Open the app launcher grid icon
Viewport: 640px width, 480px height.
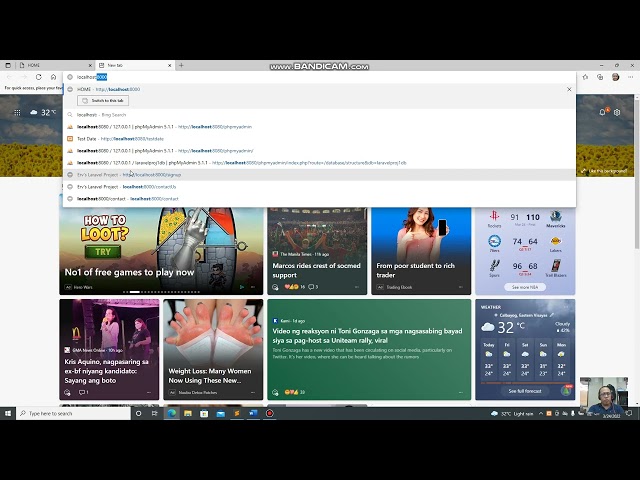[17, 113]
